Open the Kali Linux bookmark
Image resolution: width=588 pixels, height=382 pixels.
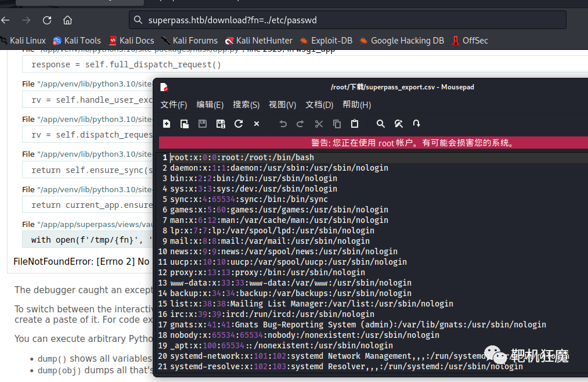tap(23, 41)
